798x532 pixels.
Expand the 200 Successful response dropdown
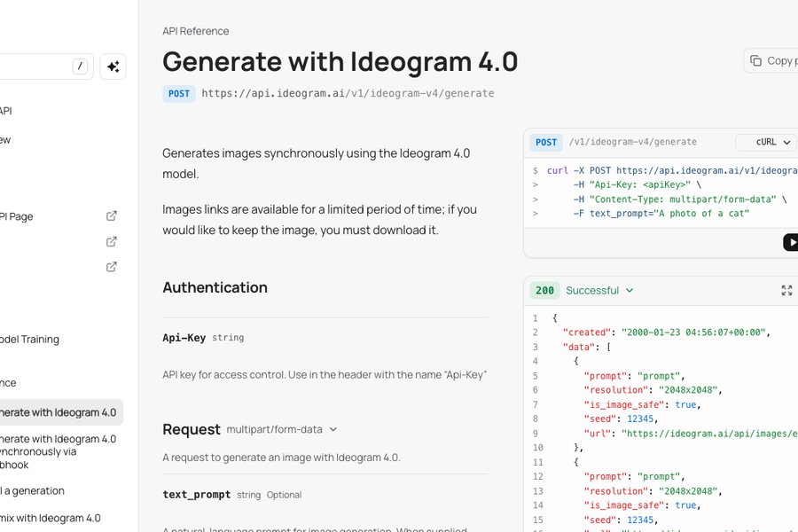point(599,290)
